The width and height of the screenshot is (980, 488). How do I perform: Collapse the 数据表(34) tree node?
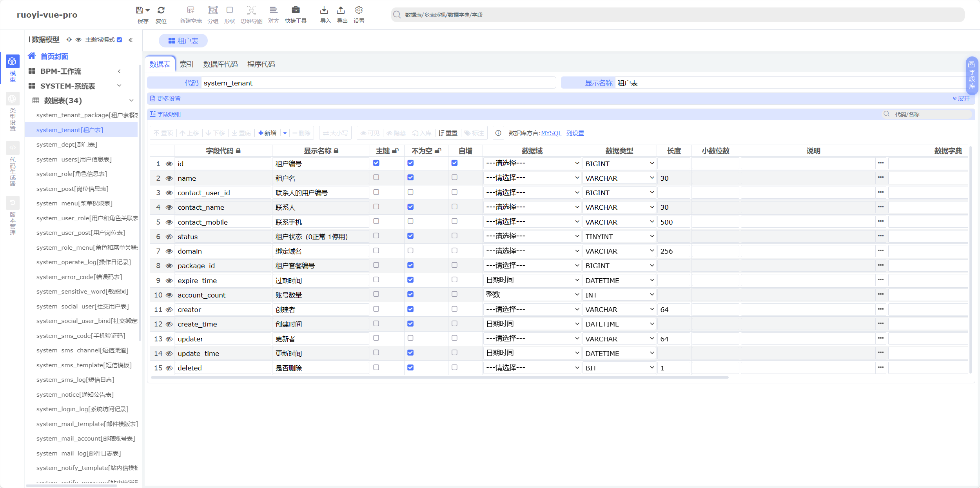click(x=131, y=100)
